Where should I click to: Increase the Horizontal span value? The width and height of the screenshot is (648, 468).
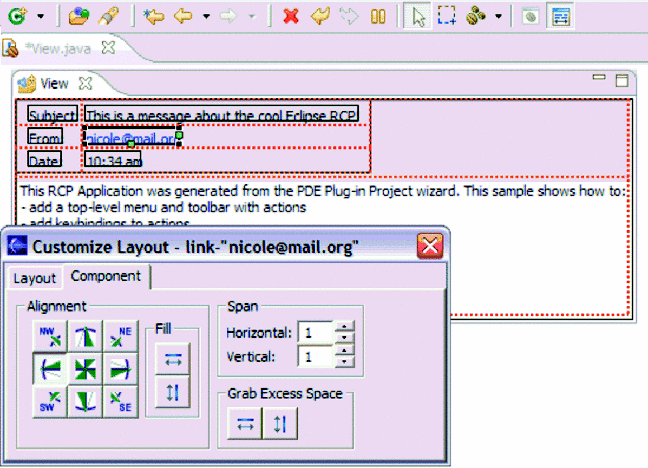point(344,327)
